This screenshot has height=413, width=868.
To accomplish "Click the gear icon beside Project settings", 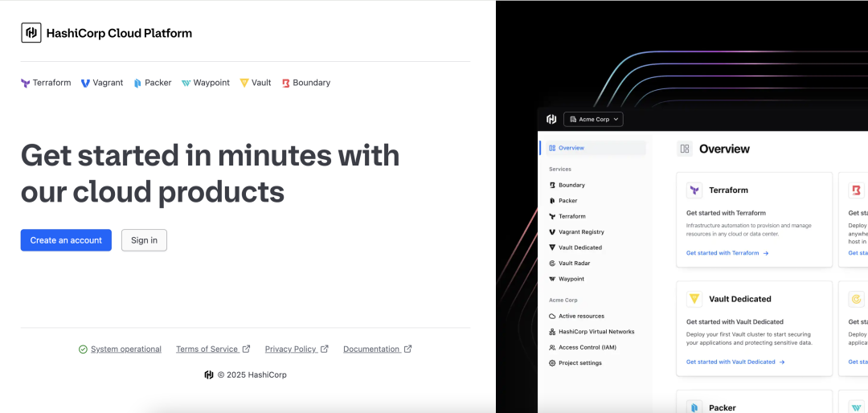I will 552,363.
